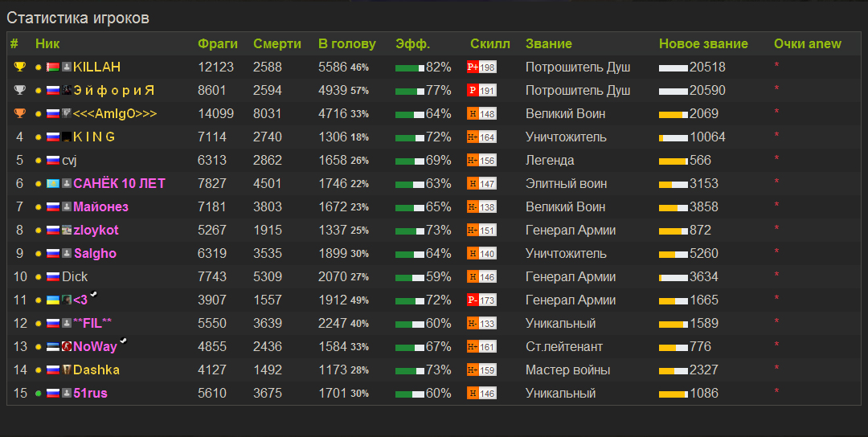Click the P+ skill badge showing 198

481,67
